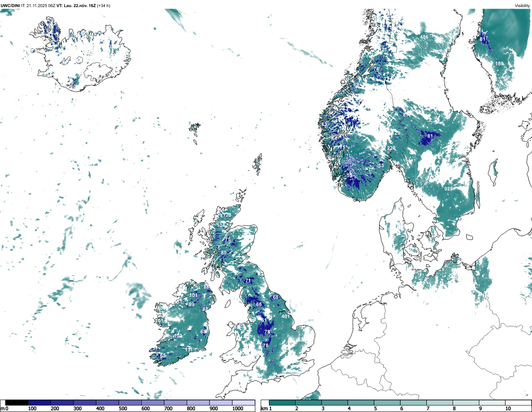Click the '99' value in Ireland

click(x=192, y=304)
